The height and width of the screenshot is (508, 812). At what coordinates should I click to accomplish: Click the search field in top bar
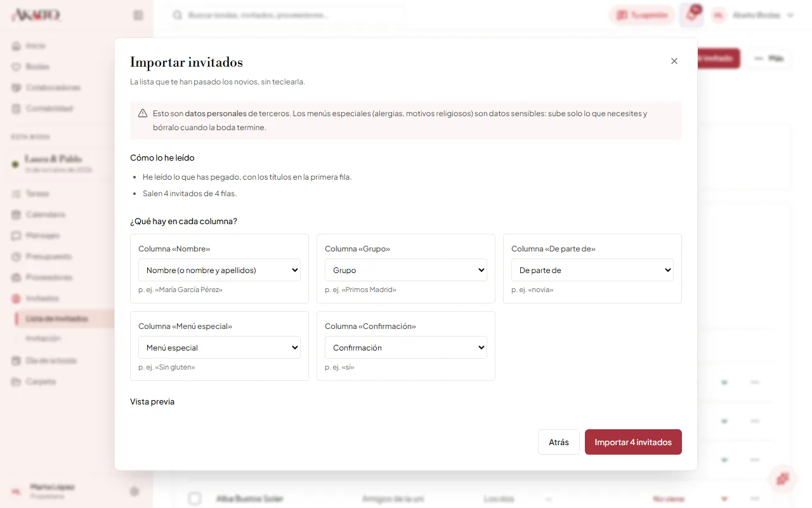point(287,15)
